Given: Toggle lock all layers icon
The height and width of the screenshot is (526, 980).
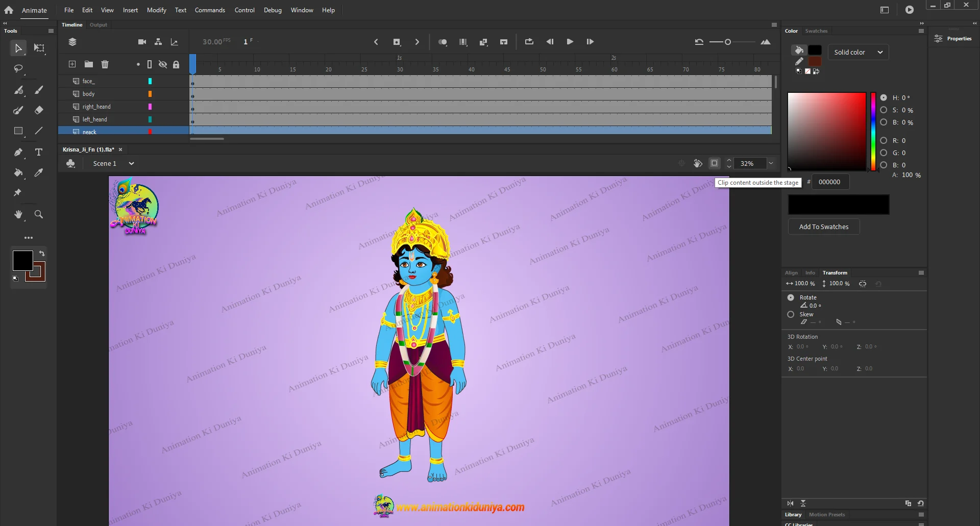Looking at the screenshot, I should coord(176,64).
